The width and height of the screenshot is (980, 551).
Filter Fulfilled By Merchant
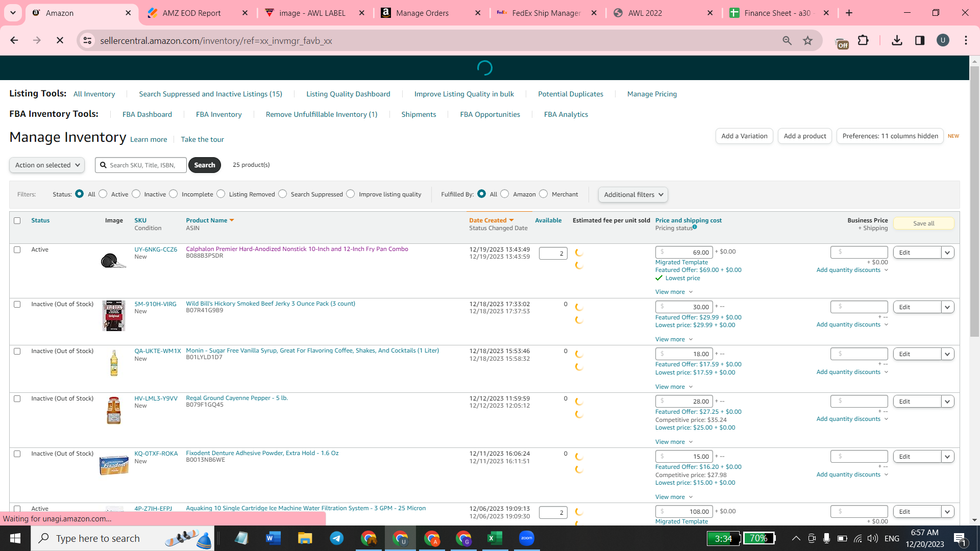tap(544, 194)
